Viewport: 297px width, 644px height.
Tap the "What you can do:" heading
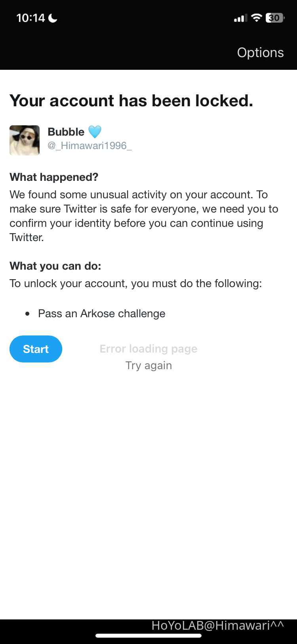[55, 266]
